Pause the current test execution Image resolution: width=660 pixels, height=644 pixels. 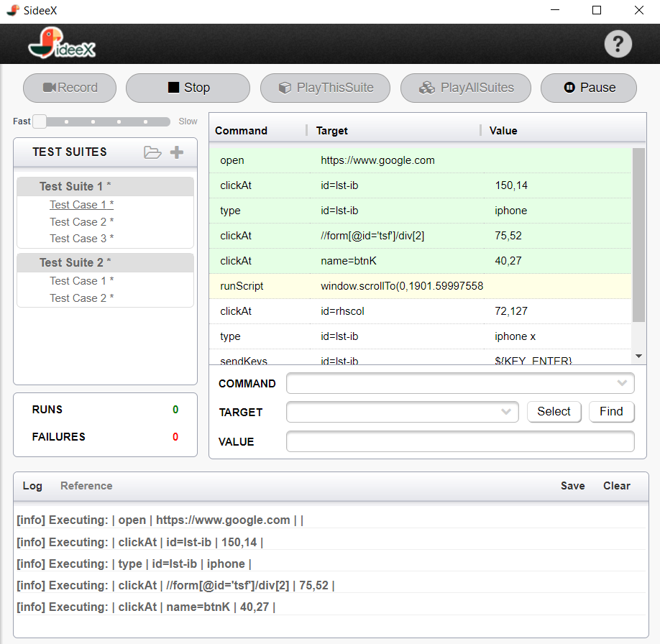[x=588, y=88]
